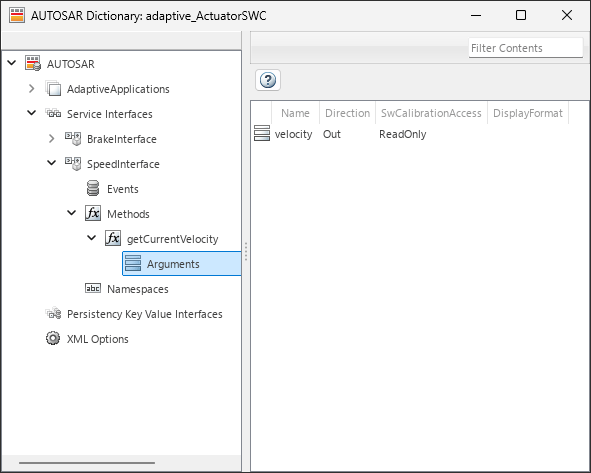
Task: Select Service Interfaces in the tree
Action: click(110, 114)
